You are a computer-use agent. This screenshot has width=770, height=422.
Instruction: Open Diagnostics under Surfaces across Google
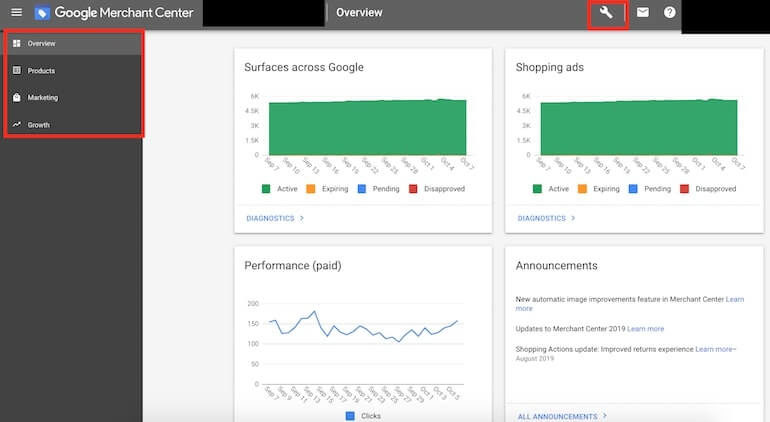tap(274, 217)
